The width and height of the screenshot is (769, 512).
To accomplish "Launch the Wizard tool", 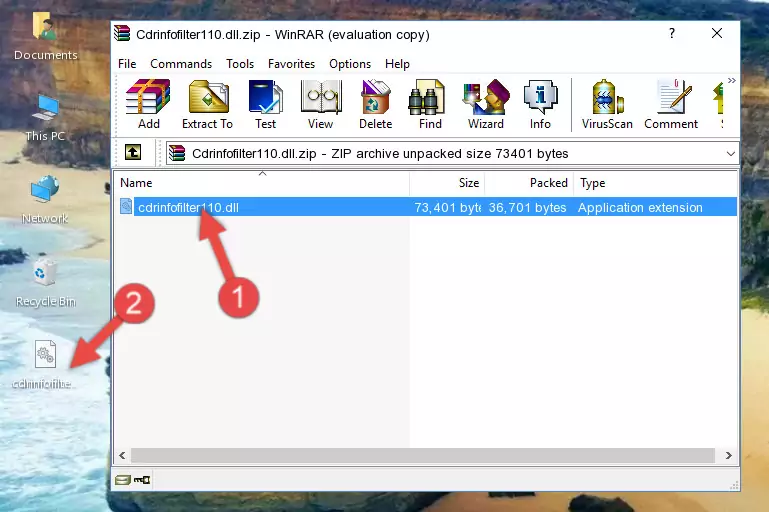I will click(x=486, y=104).
